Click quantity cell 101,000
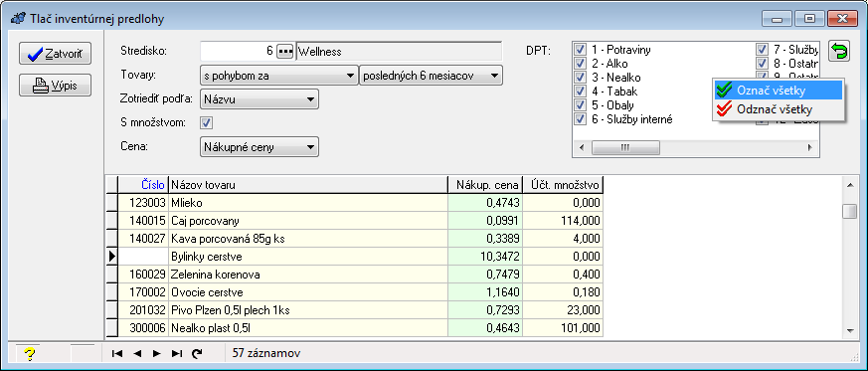 tap(563, 328)
